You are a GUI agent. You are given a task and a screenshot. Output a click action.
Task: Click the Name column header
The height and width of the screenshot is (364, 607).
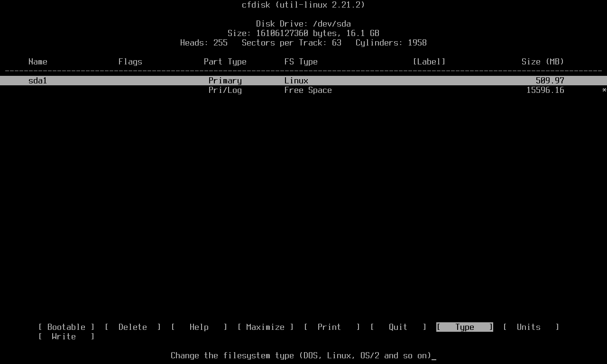38,62
